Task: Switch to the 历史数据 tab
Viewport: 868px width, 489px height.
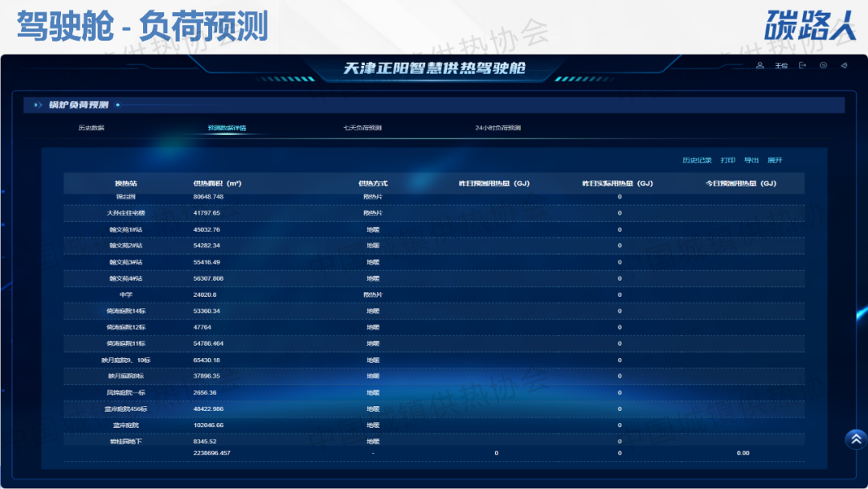Action: [x=91, y=128]
